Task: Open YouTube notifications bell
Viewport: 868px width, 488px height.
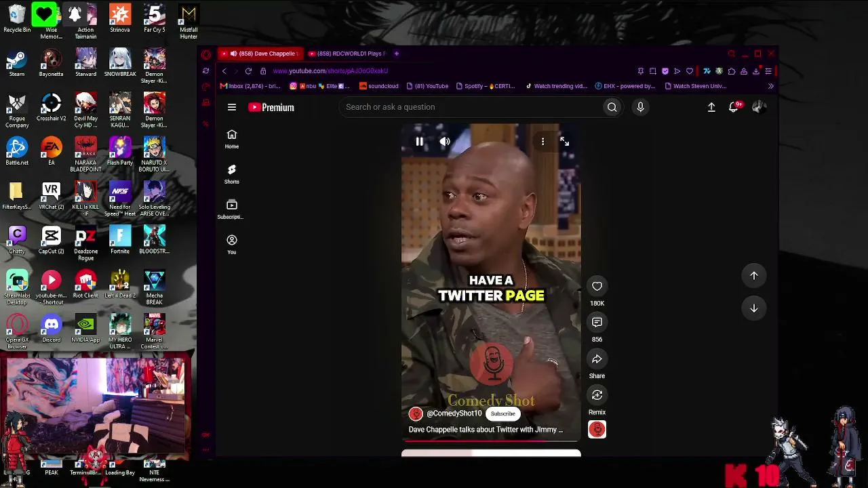Action: point(734,107)
